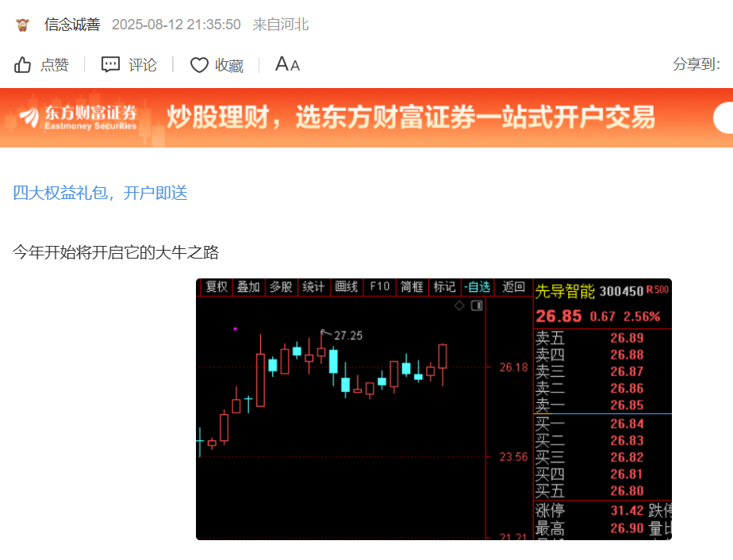Click the Eastmoney Securities logo in banner

point(78,117)
